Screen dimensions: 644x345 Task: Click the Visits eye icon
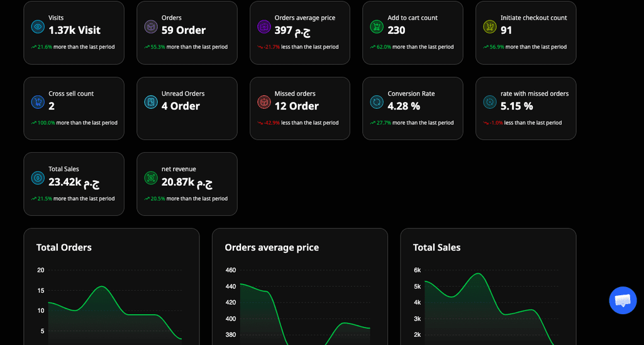click(x=38, y=26)
